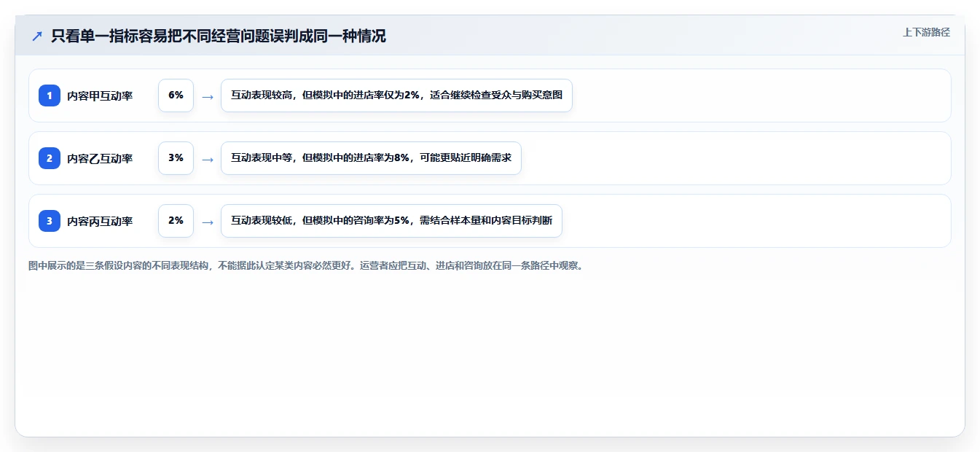Viewport: 980px width, 452px height.
Task: Click the number 1 badge
Action: pyautogui.click(x=50, y=96)
